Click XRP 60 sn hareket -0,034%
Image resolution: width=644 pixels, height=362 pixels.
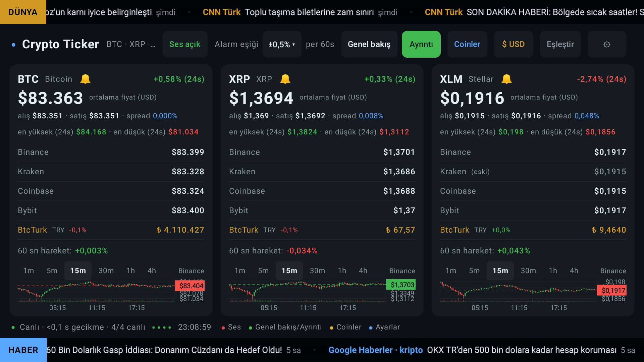pos(302,251)
